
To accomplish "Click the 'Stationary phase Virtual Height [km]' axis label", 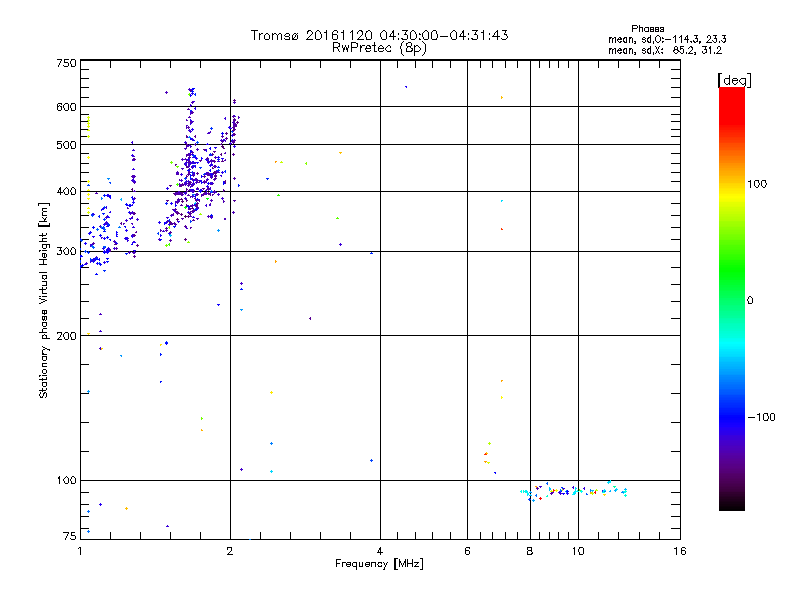I will click(x=44, y=300).
